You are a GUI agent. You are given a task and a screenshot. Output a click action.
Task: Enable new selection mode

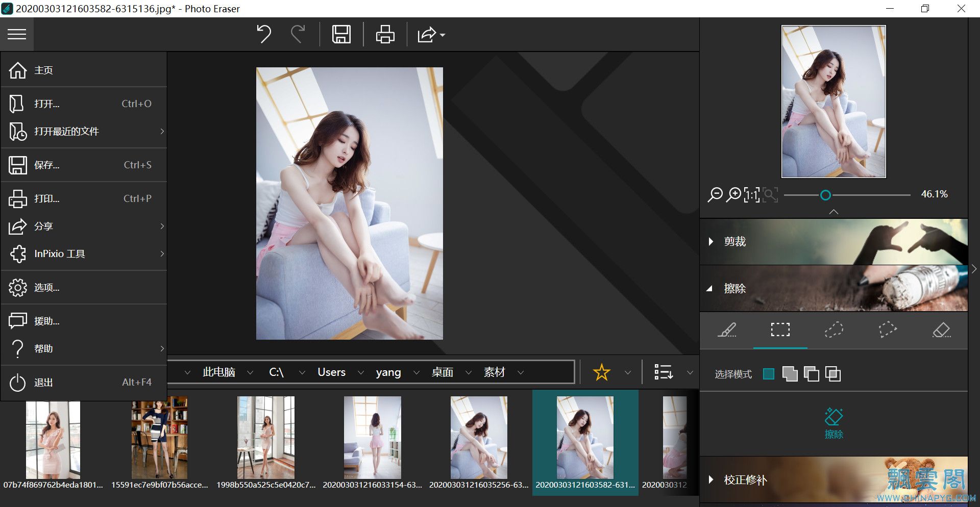pos(769,374)
